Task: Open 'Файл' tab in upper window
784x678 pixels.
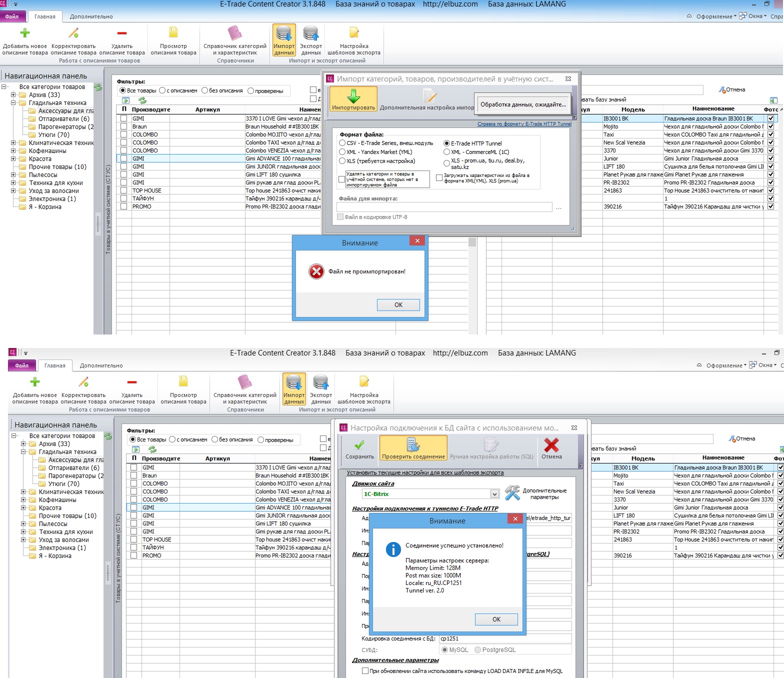Action: (12, 16)
